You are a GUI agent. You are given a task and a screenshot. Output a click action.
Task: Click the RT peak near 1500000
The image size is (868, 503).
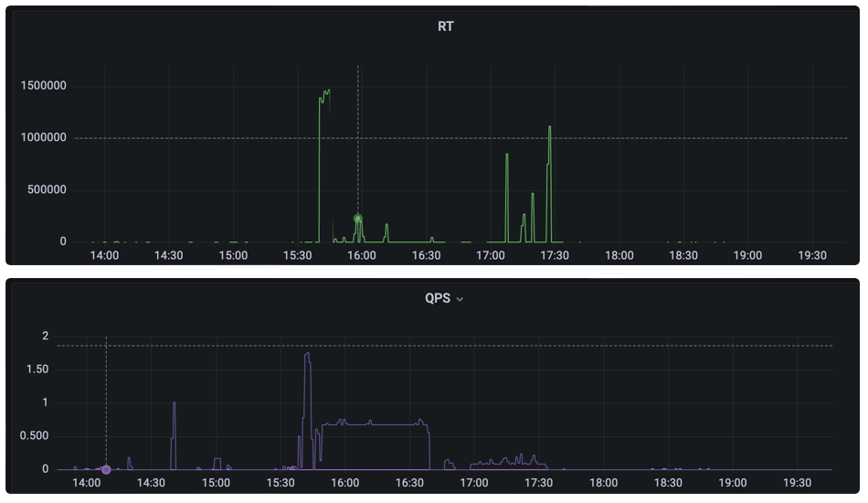coord(328,91)
